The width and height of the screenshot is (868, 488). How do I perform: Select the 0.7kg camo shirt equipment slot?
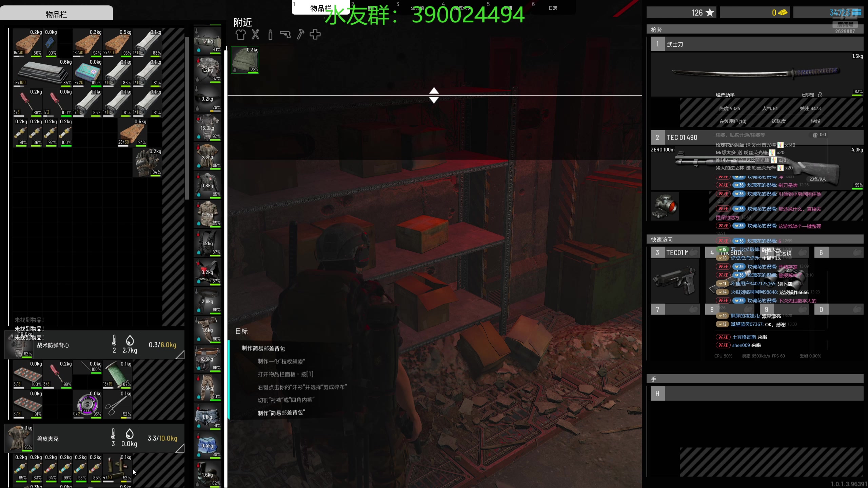click(x=208, y=214)
